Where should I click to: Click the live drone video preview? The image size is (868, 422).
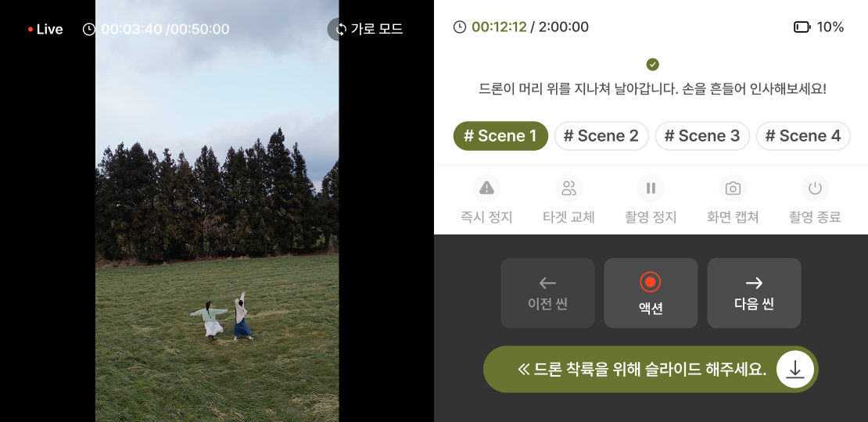217,211
